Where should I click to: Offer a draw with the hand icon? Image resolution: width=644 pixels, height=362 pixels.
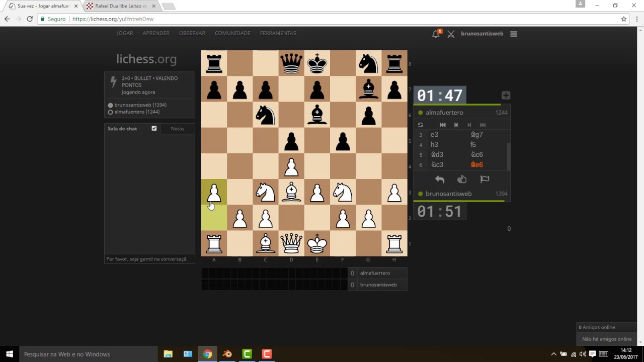(462, 179)
